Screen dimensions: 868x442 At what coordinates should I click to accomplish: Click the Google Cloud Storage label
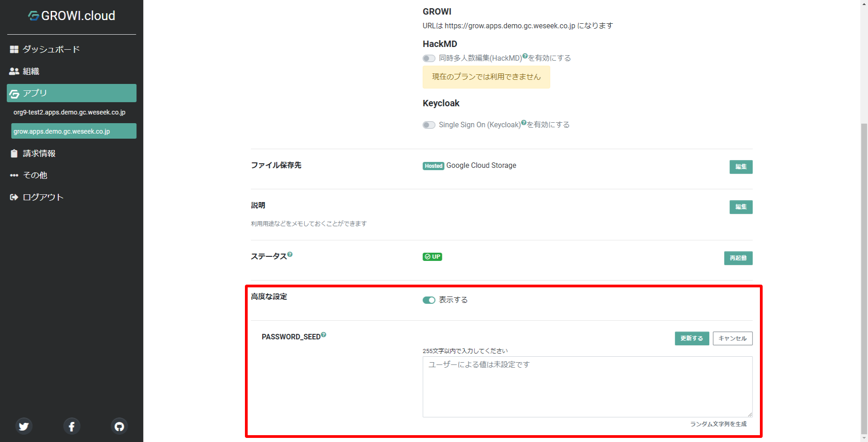pyautogui.click(x=481, y=166)
